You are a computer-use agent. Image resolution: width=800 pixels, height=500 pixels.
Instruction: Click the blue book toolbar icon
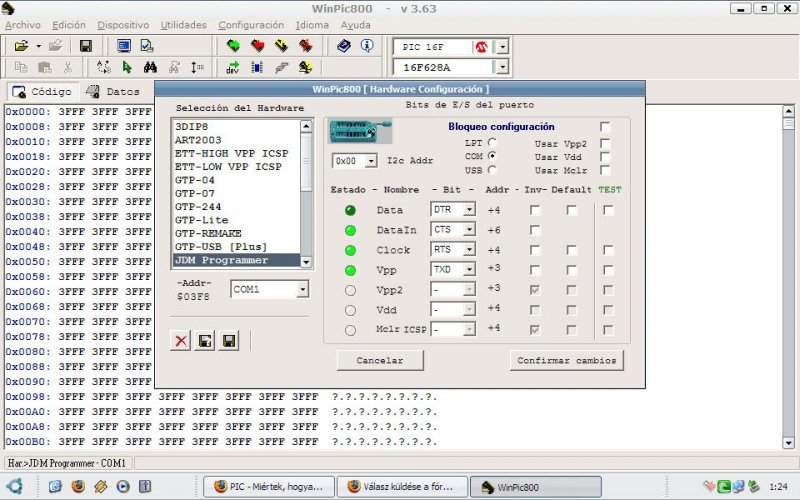[344, 46]
